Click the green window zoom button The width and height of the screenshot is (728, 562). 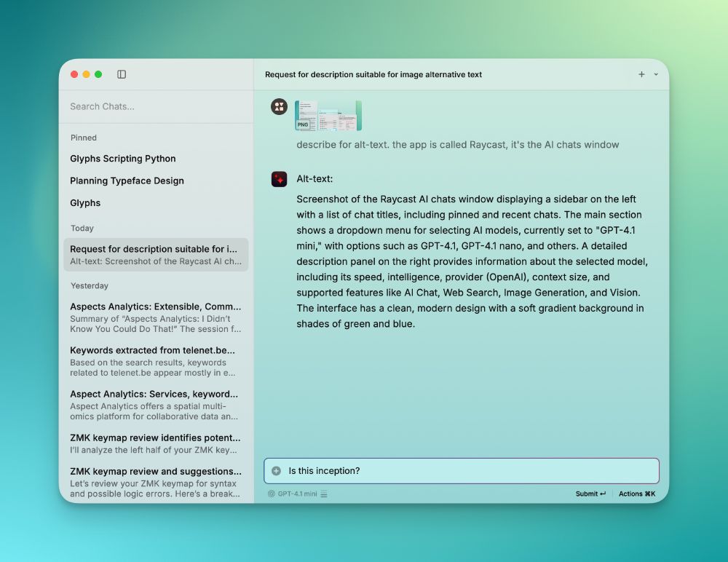coord(98,74)
